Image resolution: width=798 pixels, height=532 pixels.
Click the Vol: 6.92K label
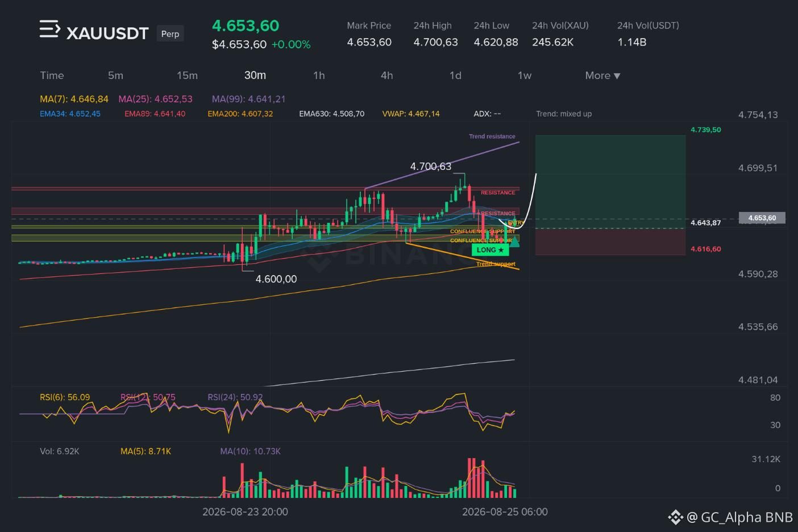[60, 451]
